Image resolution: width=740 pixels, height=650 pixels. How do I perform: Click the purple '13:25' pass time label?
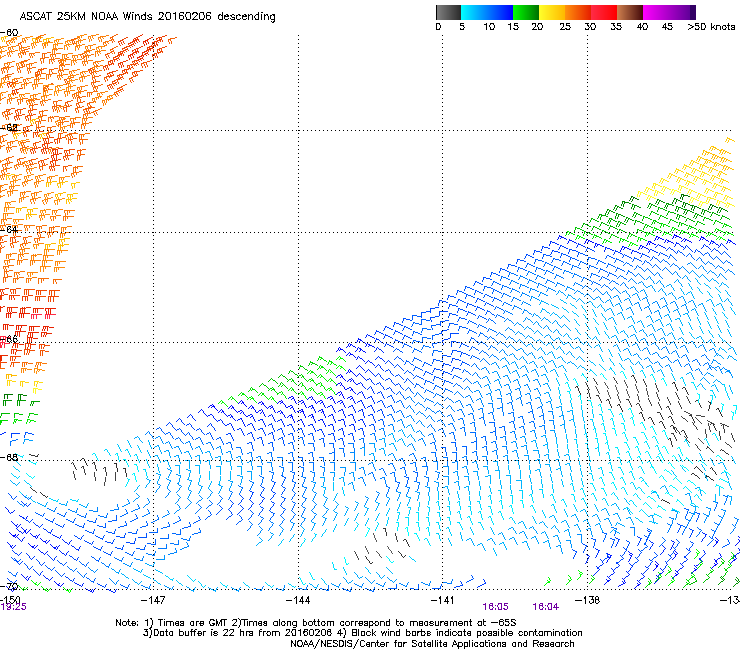coord(13,607)
